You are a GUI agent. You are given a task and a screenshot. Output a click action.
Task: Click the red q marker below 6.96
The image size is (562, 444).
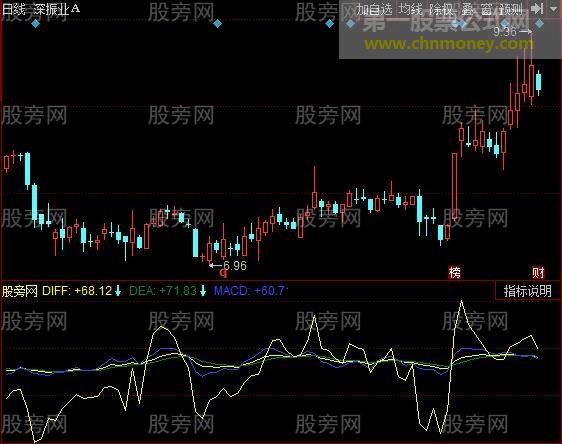click(223, 274)
